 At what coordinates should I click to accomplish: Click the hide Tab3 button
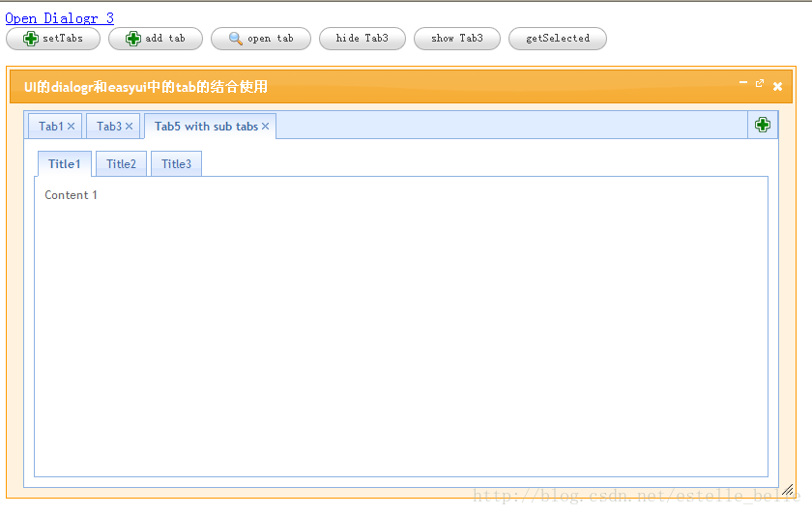362,39
